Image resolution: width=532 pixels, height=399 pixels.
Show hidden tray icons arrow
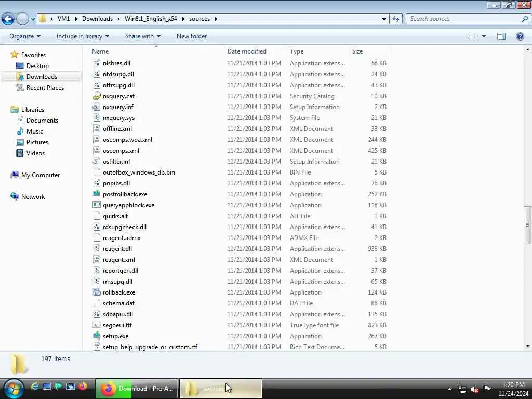pyautogui.click(x=449, y=389)
